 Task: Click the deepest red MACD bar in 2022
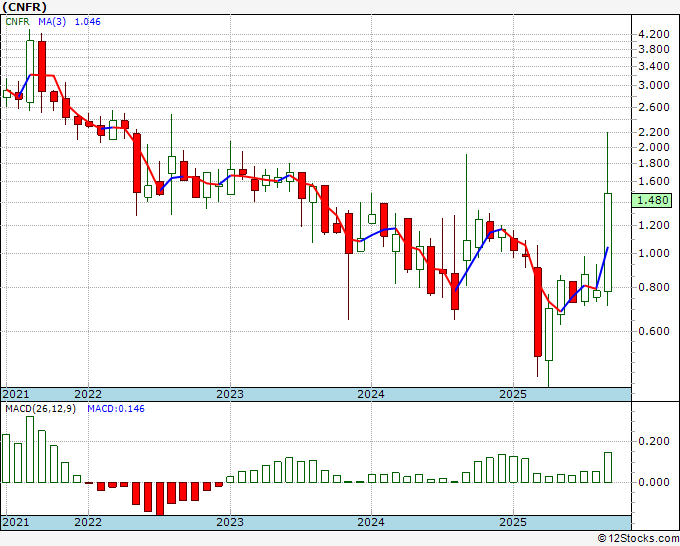[160, 499]
